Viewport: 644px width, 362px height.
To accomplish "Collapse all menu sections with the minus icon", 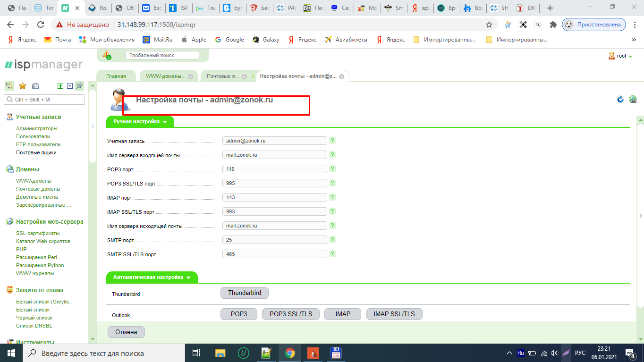I will 70,86.
